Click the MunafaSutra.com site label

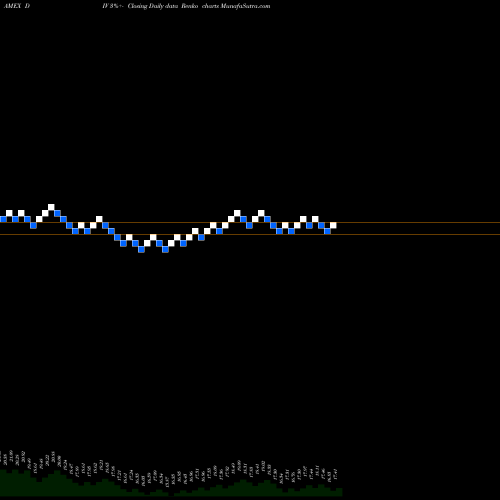pos(245,6)
